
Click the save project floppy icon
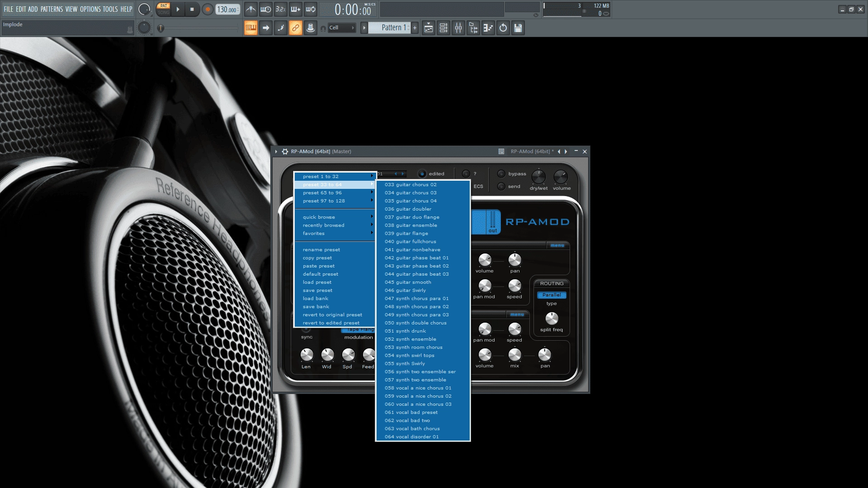tap(518, 28)
